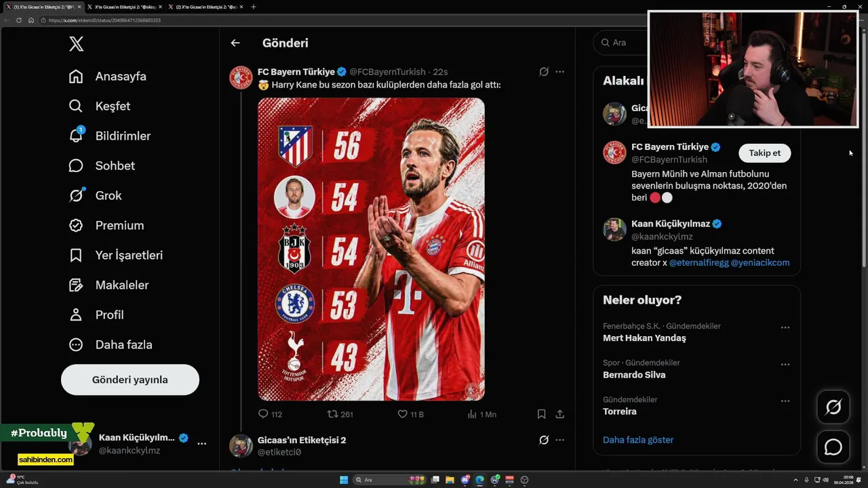Open more options on the Gicaas'ın Etiketçisi 2 post
The height and width of the screenshot is (488, 868).
pyautogui.click(x=559, y=440)
